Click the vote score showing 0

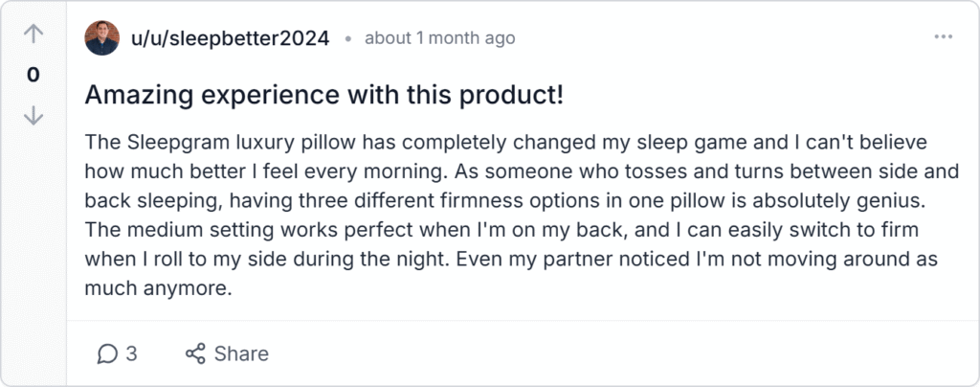tap(33, 75)
